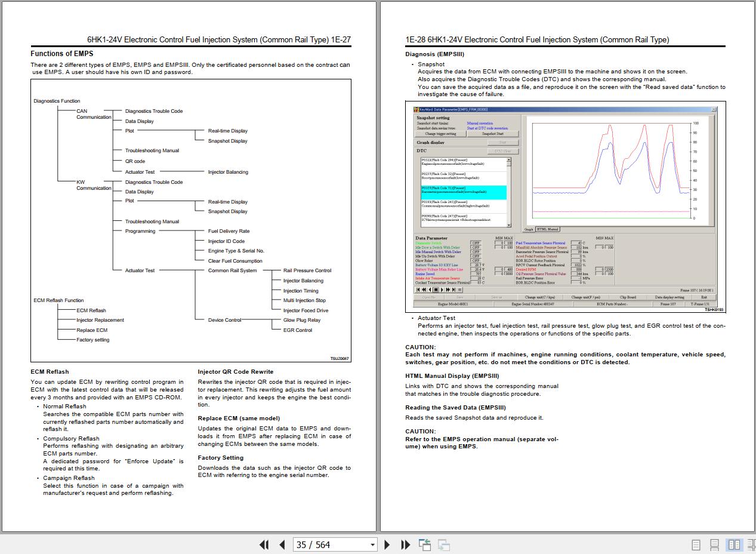Click the greyed-out next view icon

pos(444,544)
